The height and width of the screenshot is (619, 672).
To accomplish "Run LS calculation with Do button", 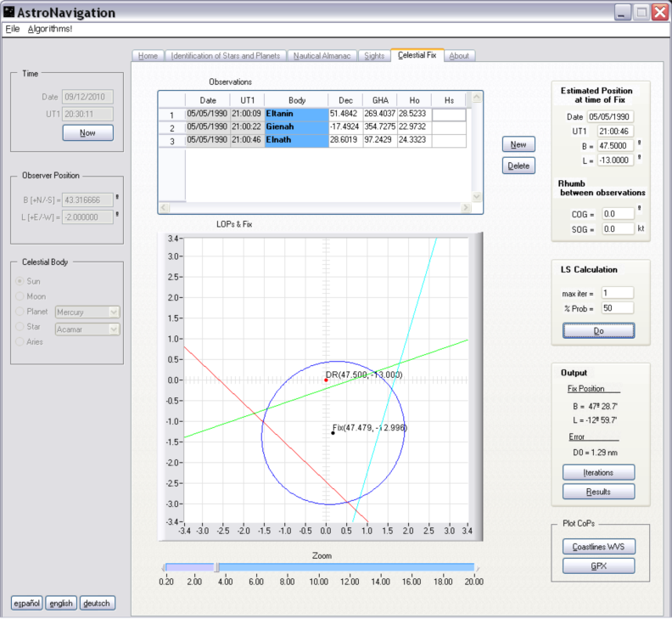I will tap(599, 331).
